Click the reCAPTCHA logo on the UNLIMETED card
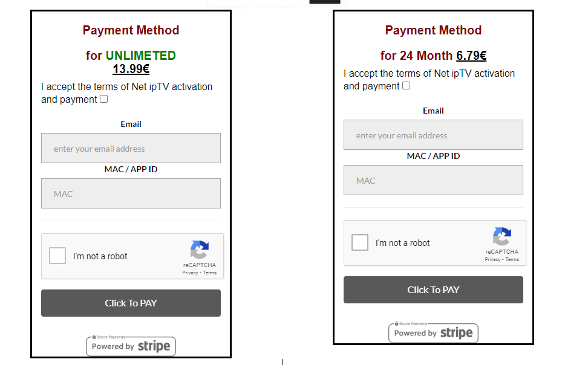Image resolution: width=588 pixels, height=365 pixels. coord(200,247)
